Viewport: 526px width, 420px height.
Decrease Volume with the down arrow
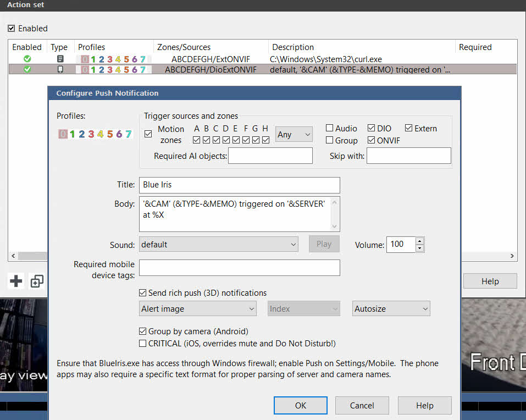click(420, 248)
